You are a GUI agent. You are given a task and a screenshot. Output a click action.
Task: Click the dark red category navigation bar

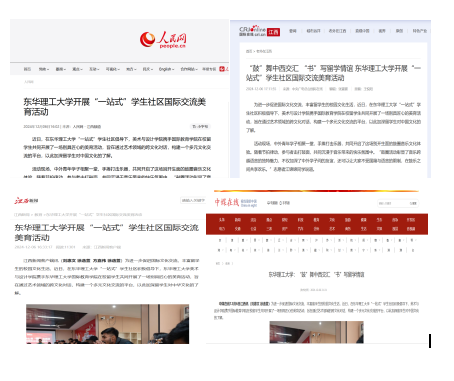coord(317,224)
